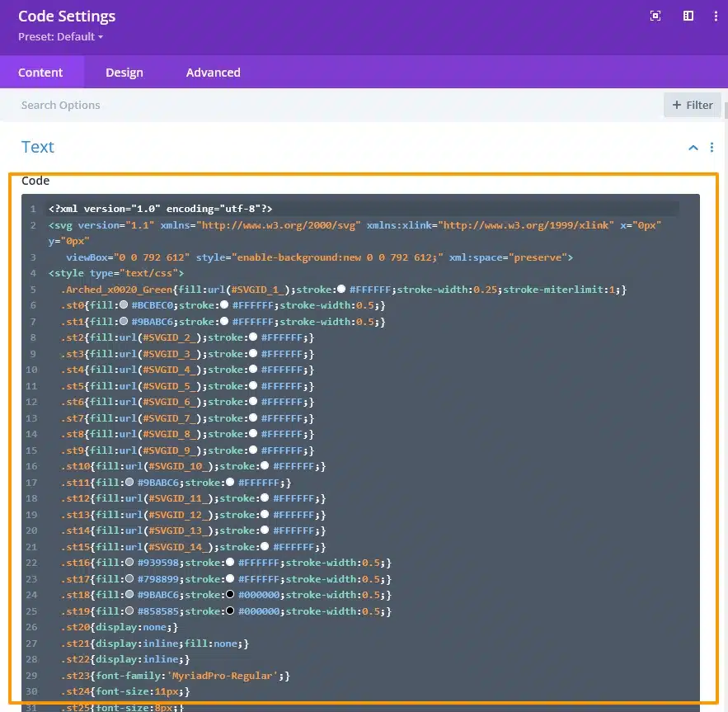The width and height of the screenshot is (728, 712).
Task: Click the .st21{display:inline;fill:none;} line
Action: (155, 644)
